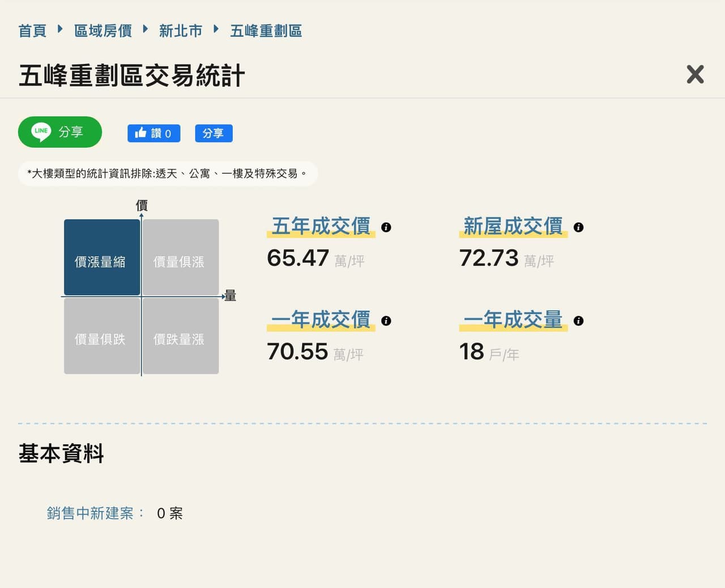The width and height of the screenshot is (725, 588).
Task: Select the 價跌量漲 quadrant
Action: pyautogui.click(x=181, y=336)
